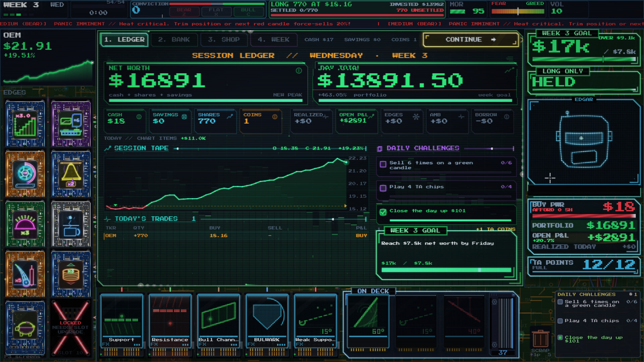The width and height of the screenshot is (644, 362).
Task: Play the Weak Support TA chip card
Action: click(315, 325)
